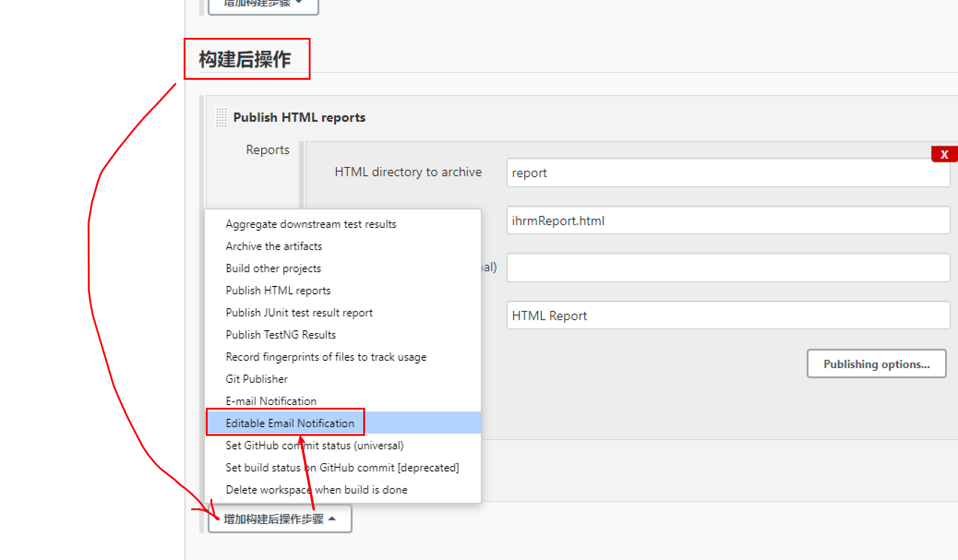
Task: Click the HTML Report title input field
Action: point(728,316)
